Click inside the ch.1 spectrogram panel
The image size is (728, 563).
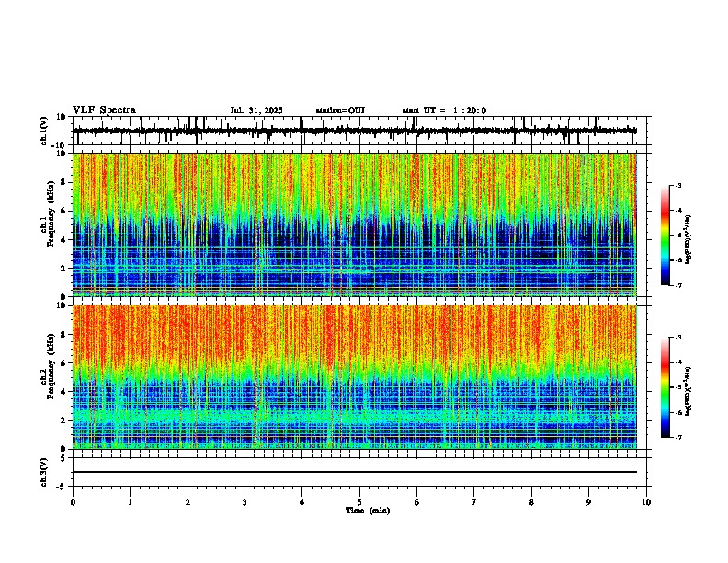click(x=354, y=224)
